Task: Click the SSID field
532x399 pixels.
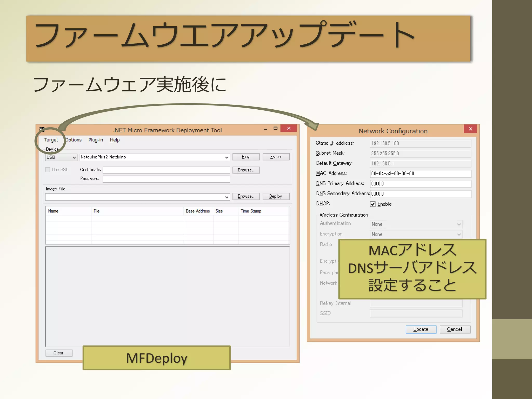Action: (x=416, y=314)
